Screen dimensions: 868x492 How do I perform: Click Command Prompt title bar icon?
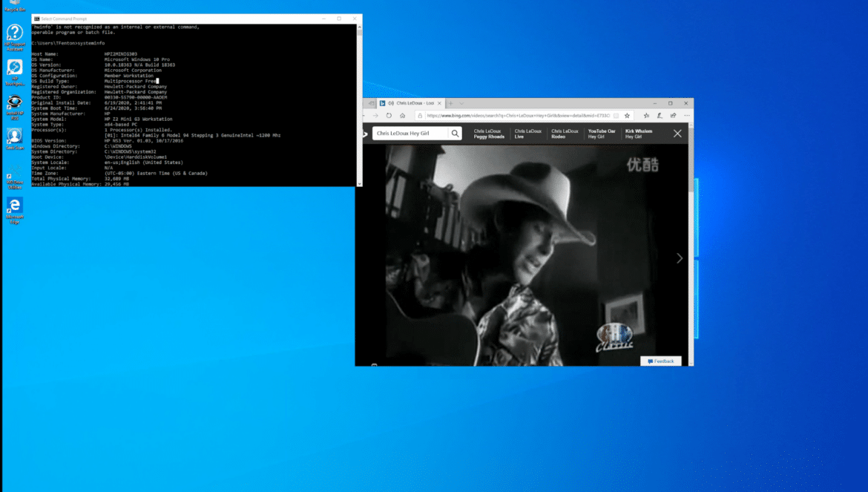[x=36, y=19]
